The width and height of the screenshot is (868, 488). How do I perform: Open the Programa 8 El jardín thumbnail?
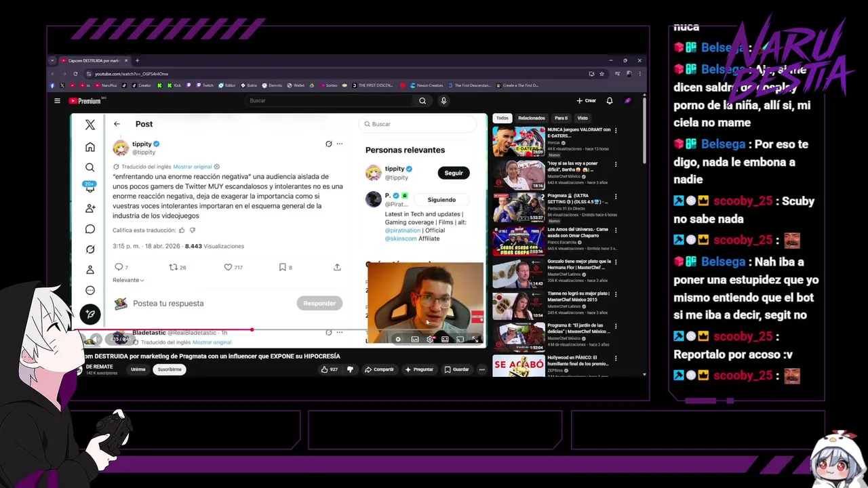pyautogui.click(x=519, y=337)
